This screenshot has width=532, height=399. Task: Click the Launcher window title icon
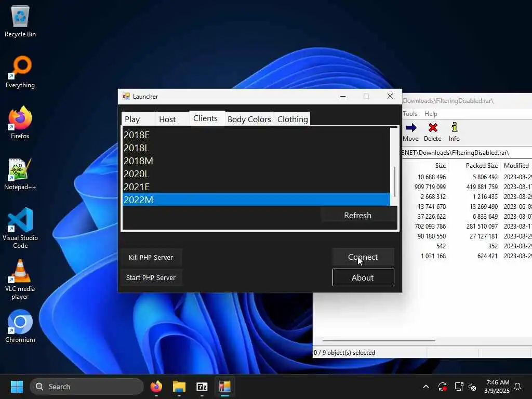coord(126,96)
